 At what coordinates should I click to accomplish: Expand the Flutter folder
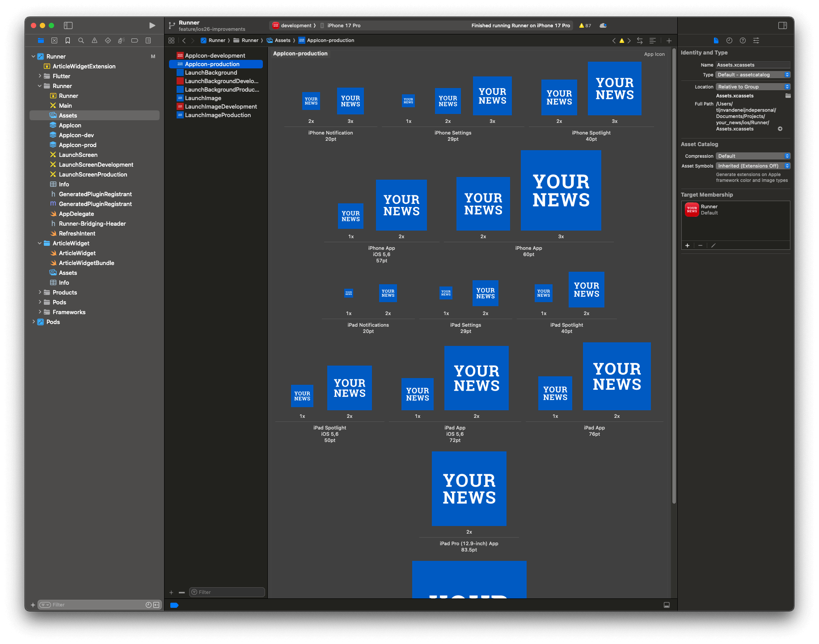coord(40,76)
